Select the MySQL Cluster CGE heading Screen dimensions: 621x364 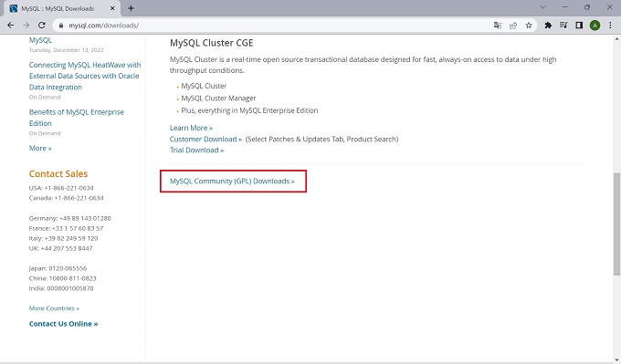pyautogui.click(x=212, y=43)
